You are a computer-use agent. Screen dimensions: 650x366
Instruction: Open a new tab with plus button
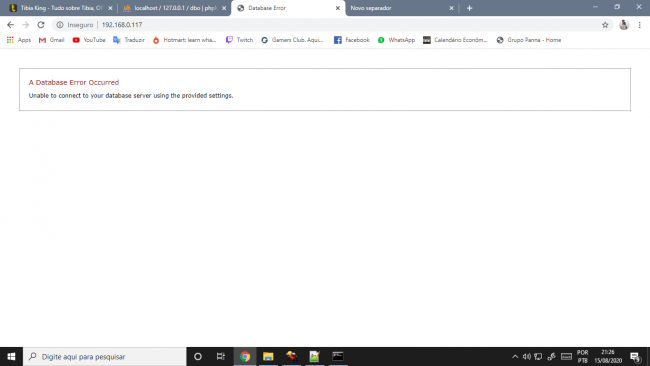coord(469,8)
